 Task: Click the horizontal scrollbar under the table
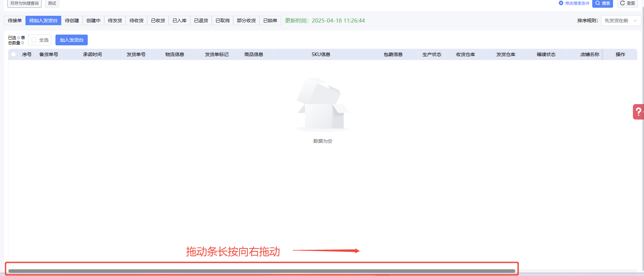coord(262,271)
